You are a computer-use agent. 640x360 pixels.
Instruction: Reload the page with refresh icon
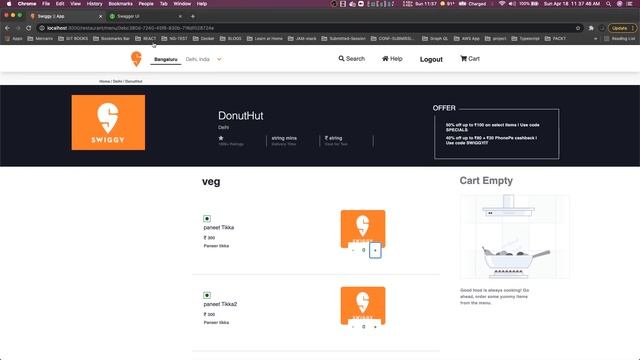click(x=29, y=28)
